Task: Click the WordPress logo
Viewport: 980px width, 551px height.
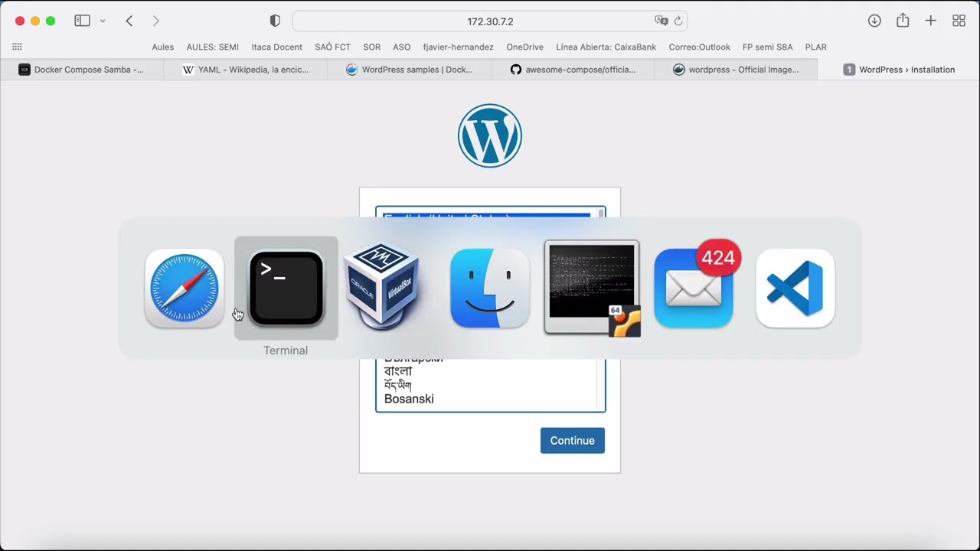Action: pos(490,136)
